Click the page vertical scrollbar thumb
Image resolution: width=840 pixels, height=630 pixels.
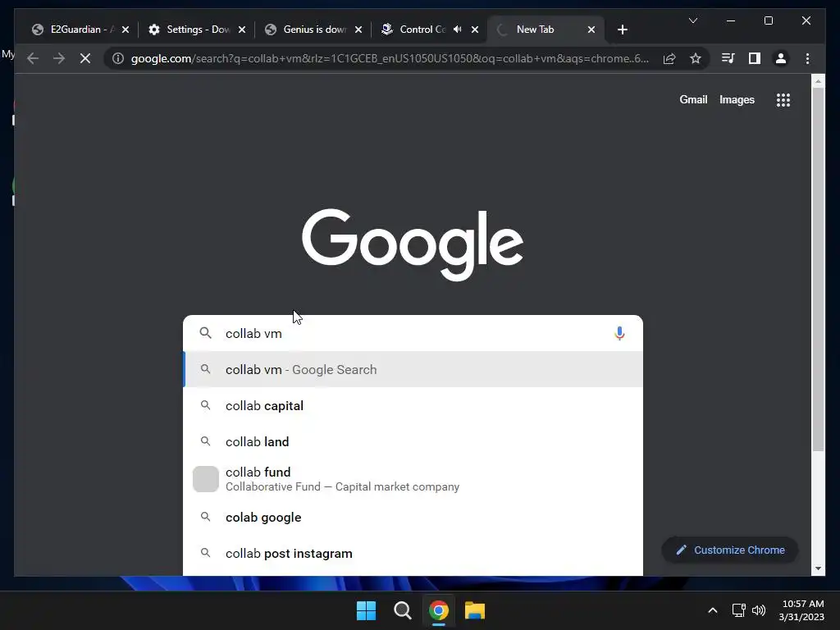[818, 269]
